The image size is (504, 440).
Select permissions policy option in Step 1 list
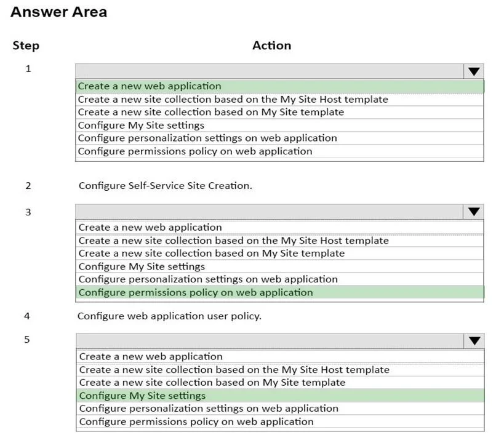pos(279,151)
